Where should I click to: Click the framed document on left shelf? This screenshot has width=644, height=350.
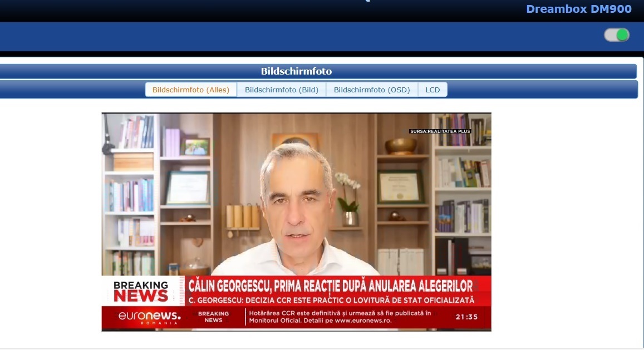[x=187, y=188]
